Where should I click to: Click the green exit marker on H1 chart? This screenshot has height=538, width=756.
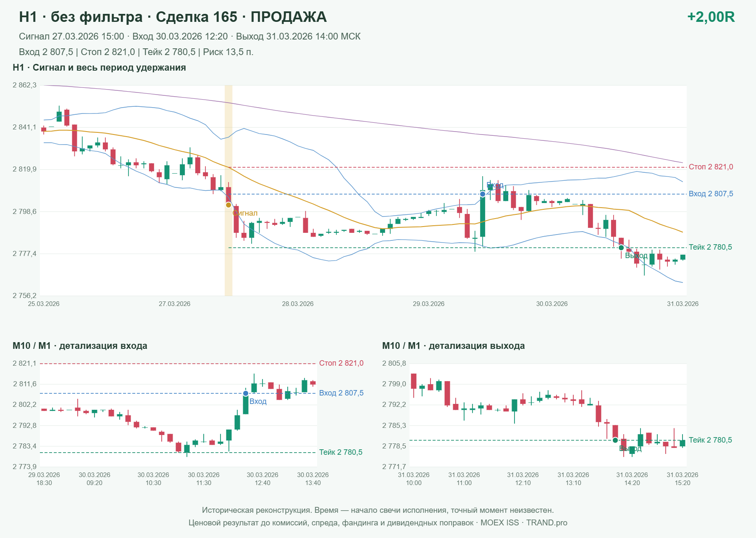621,248
